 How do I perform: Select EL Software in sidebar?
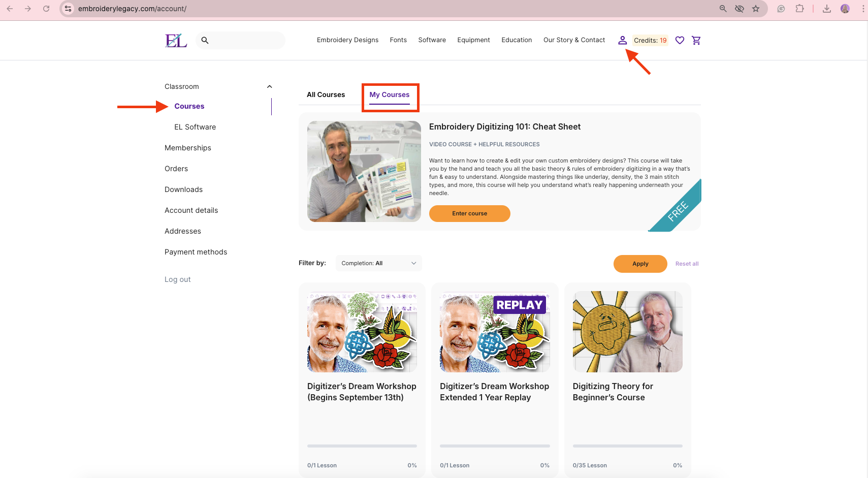[x=195, y=127]
